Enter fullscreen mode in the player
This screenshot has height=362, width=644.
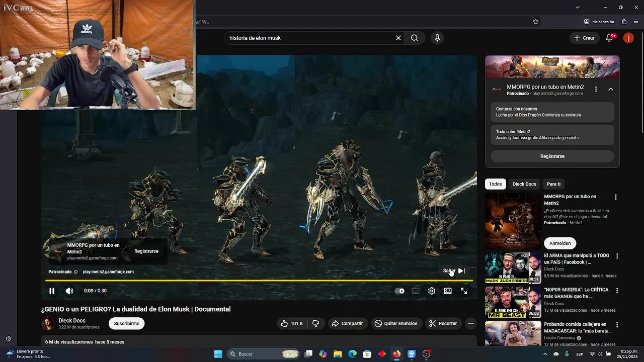click(x=464, y=291)
